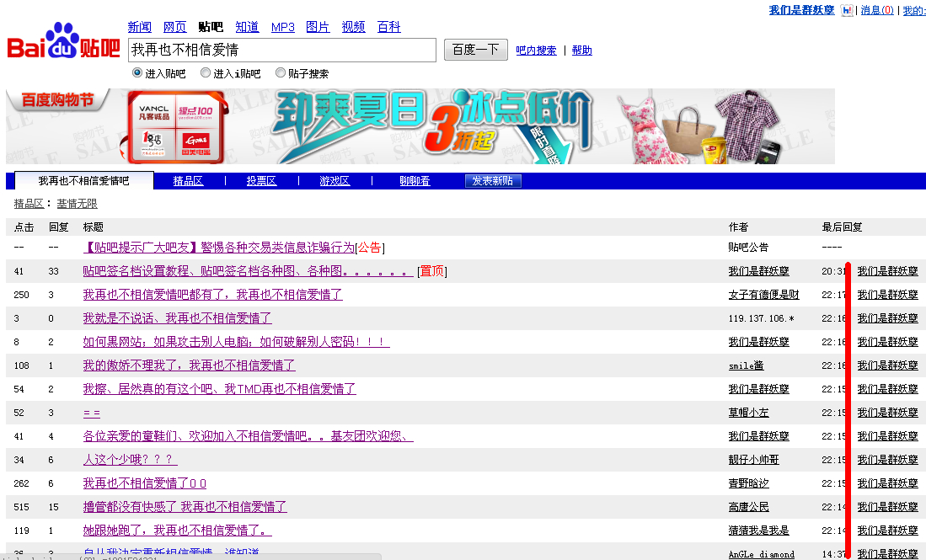The height and width of the screenshot is (560, 926).
Task: Open the 帮助 link
Action: (x=581, y=51)
